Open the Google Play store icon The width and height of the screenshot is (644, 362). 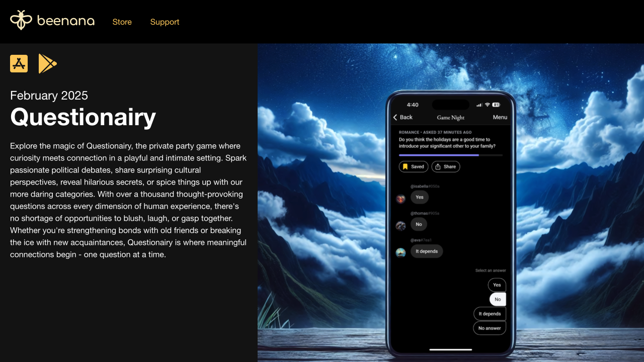[x=48, y=64]
